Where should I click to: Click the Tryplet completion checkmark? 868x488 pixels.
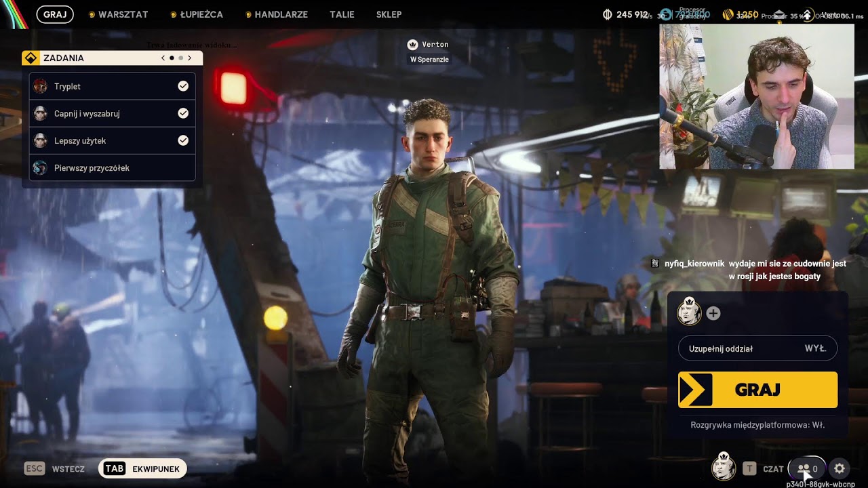[183, 86]
